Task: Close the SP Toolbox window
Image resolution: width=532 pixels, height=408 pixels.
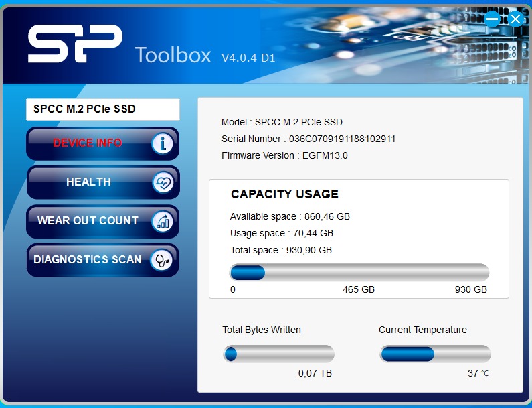Action: [x=515, y=19]
